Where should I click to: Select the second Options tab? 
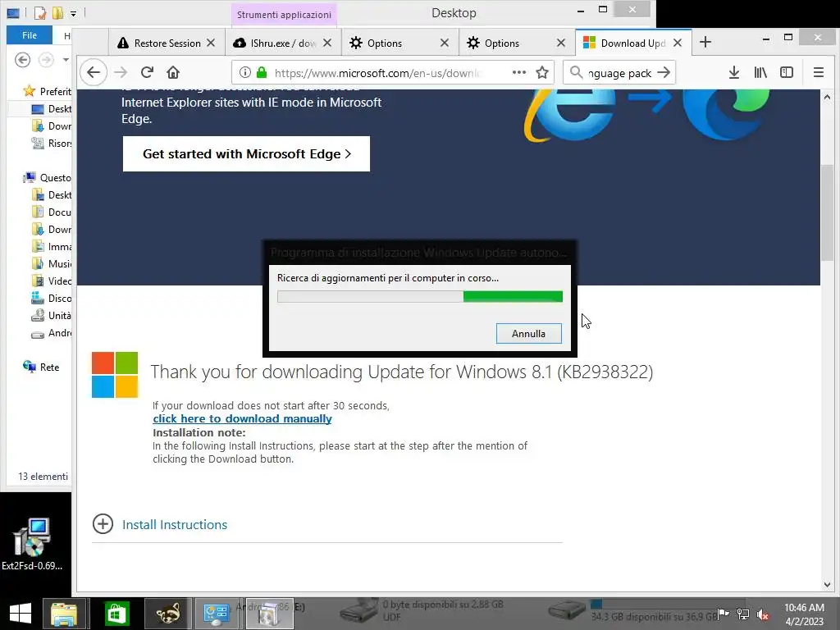pyautogui.click(x=517, y=43)
